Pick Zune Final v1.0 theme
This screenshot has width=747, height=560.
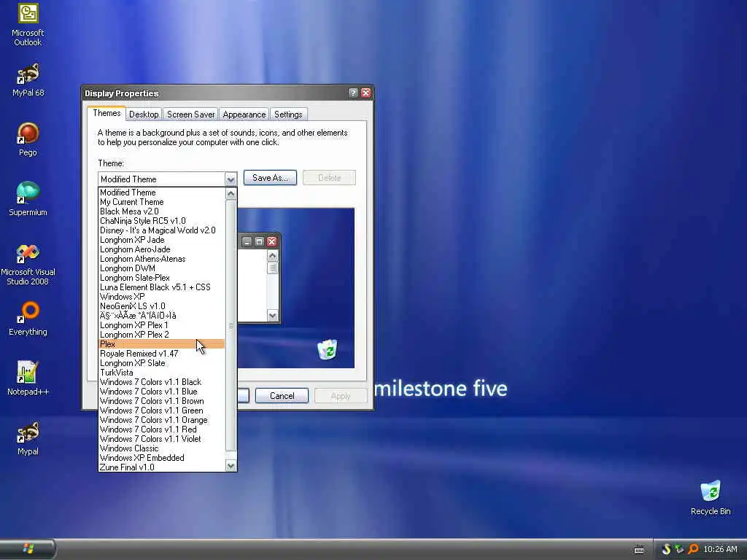[161, 467]
